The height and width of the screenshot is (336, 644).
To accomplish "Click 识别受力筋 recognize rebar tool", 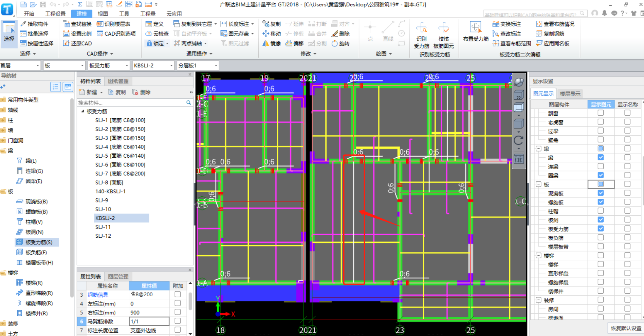I will tap(422, 35).
